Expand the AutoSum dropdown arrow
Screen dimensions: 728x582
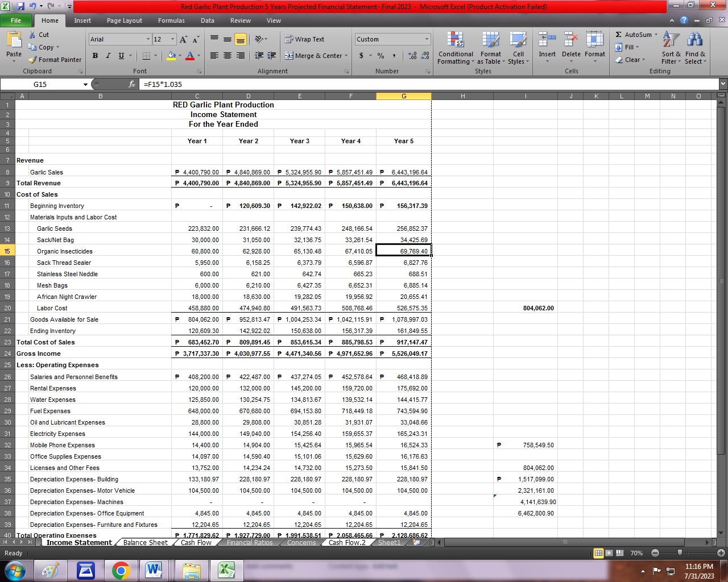655,35
